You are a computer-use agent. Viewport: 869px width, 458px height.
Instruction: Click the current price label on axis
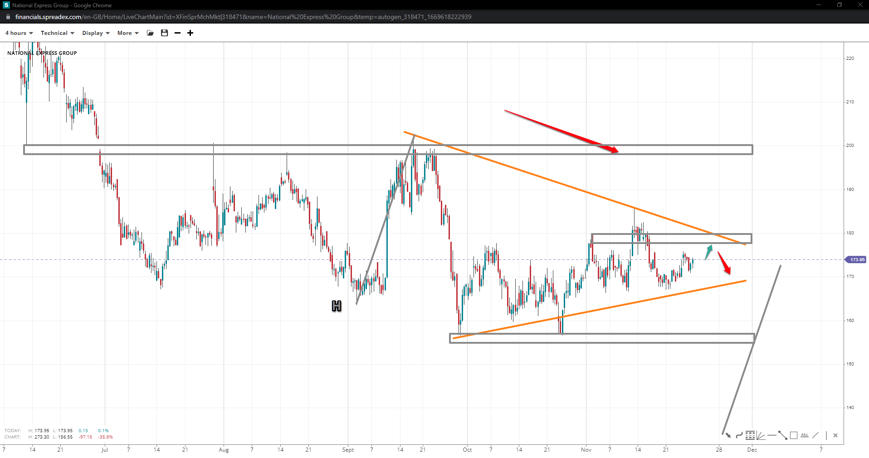tap(857, 259)
